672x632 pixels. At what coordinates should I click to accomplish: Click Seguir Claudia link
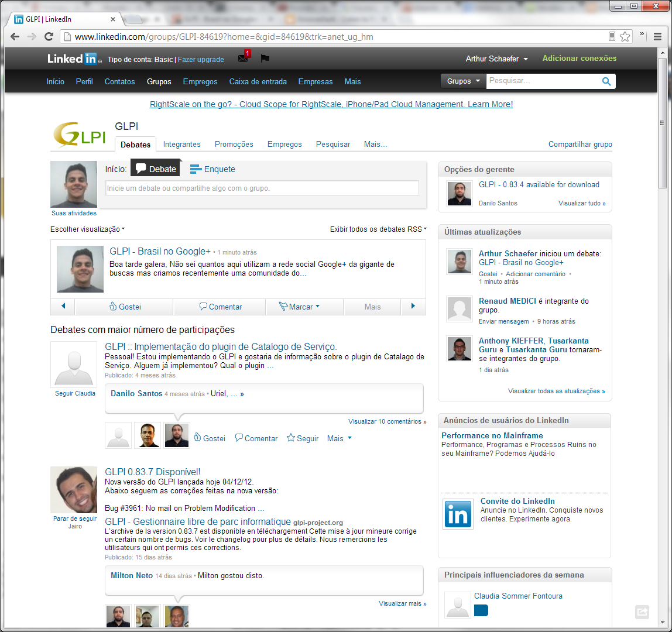click(x=76, y=393)
